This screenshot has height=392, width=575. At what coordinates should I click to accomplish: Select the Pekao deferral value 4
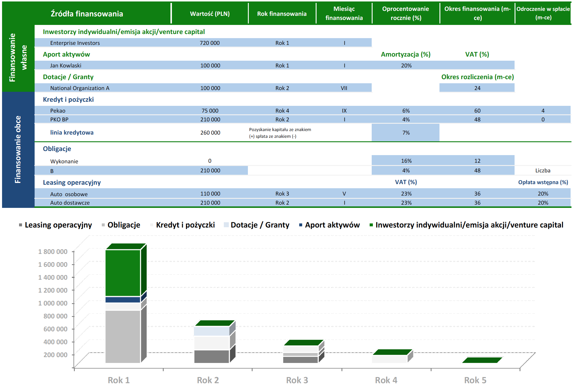tap(543, 111)
